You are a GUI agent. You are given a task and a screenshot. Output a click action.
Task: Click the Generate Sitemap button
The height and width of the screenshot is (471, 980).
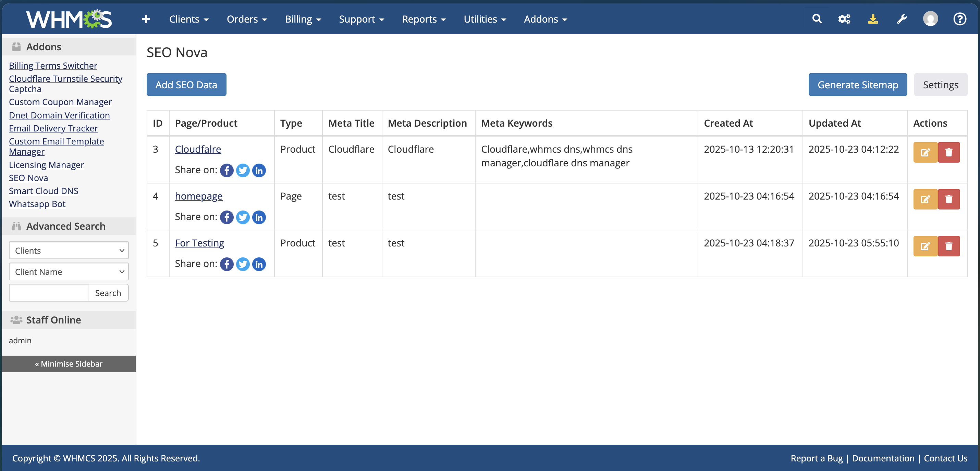[857, 85]
